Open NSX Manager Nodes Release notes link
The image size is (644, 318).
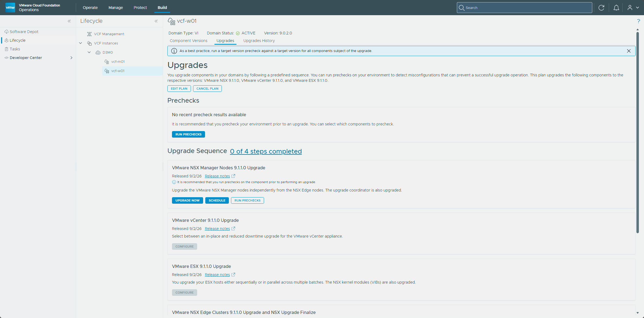217,176
